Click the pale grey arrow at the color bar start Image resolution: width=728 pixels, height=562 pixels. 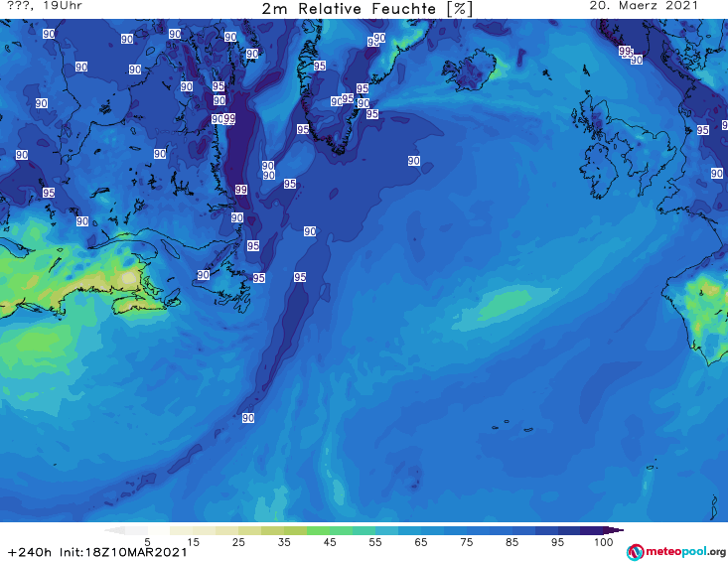pyautogui.click(x=114, y=530)
